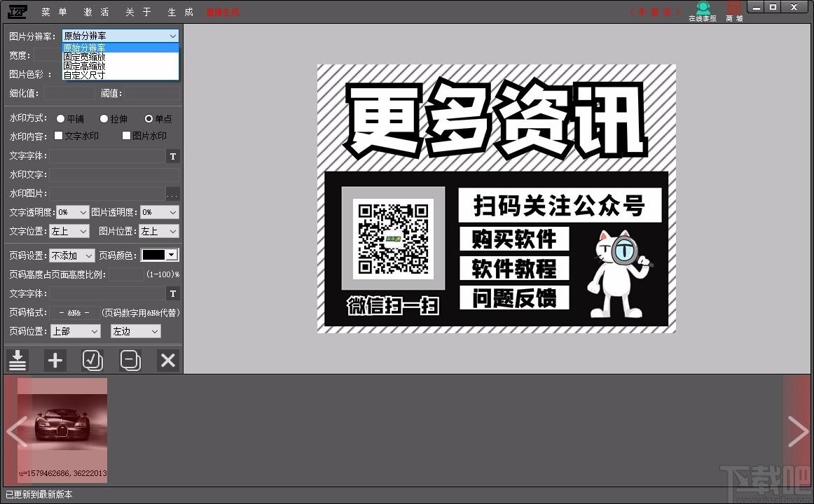Select 原始分辨率 from the dropdown list
Image resolution: width=814 pixels, height=504 pixels.
pyautogui.click(x=120, y=48)
